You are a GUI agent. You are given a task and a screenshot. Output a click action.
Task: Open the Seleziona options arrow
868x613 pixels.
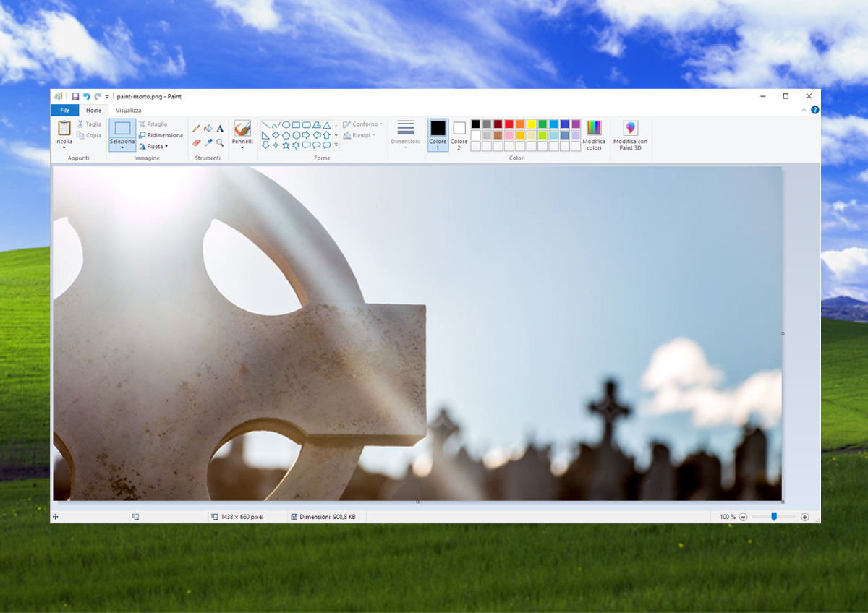coord(122,148)
